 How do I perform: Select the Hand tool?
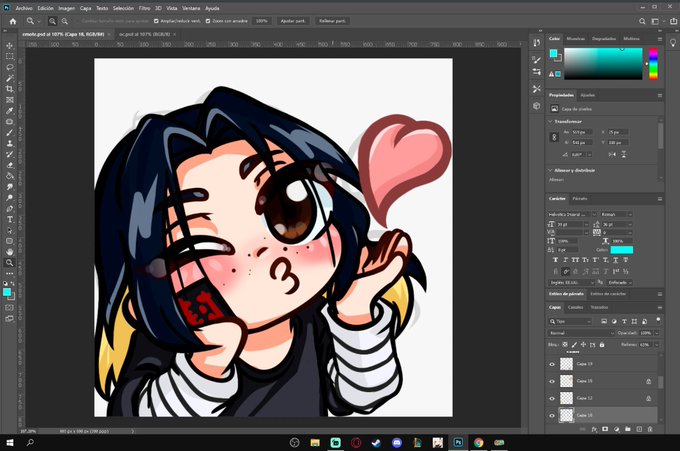click(x=9, y=252)
